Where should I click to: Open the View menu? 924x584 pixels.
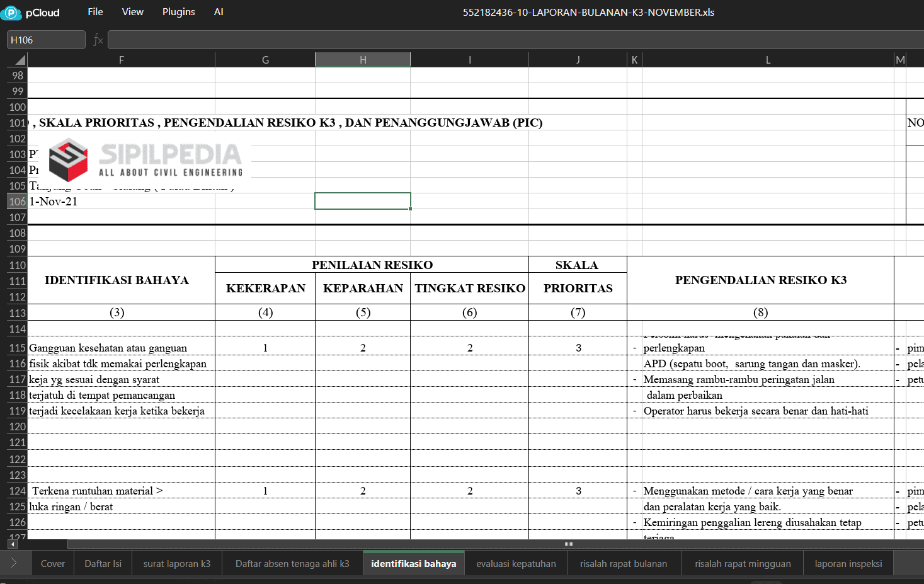pos(132,12)
